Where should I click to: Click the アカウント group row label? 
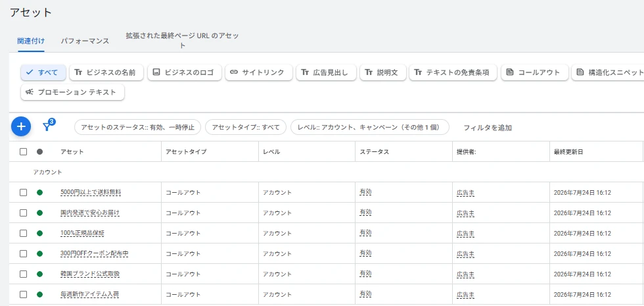(x=47, y=172)
